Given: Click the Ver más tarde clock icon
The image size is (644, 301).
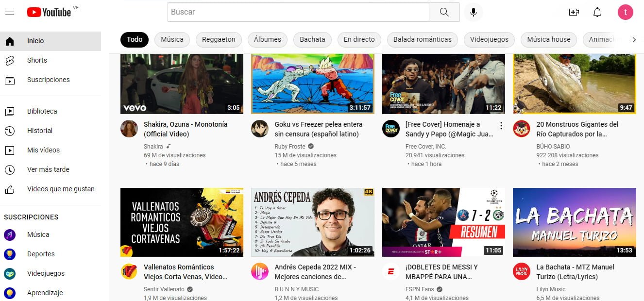Looking at the screenshot, I should pos(10,169).
